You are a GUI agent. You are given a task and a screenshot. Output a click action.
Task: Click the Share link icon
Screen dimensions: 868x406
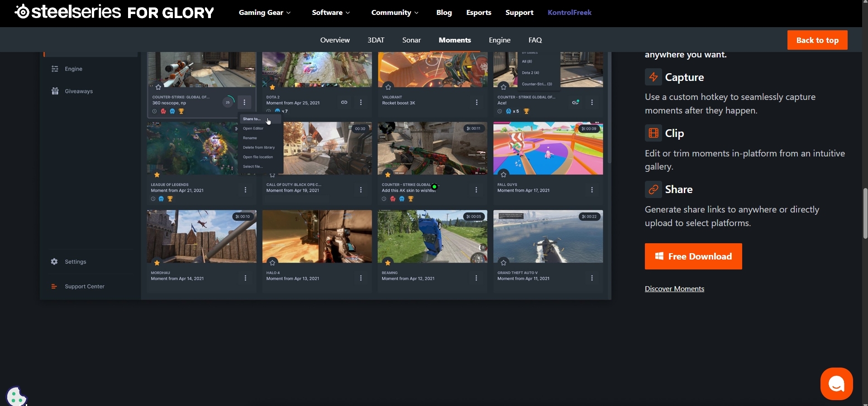[653, 189]
